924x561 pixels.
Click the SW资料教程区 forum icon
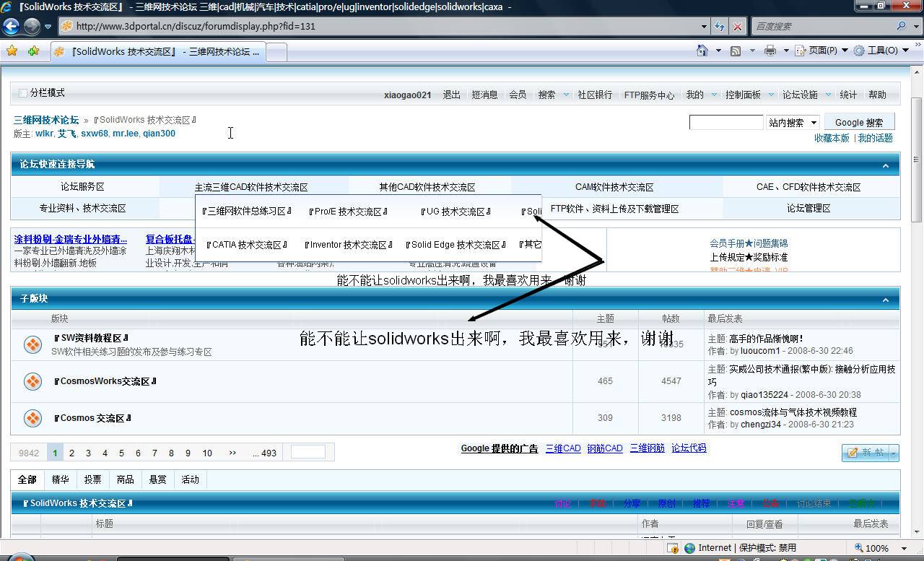(32, 344)
